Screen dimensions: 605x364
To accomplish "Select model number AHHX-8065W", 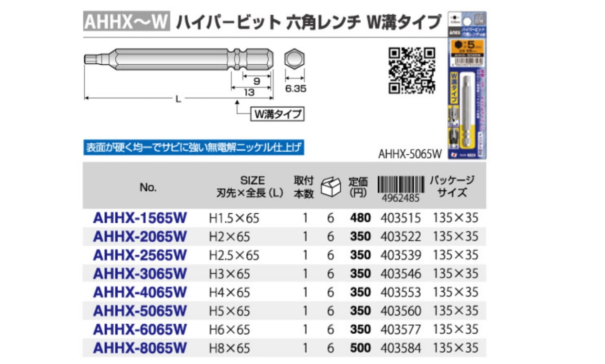I will [x=140, y=347].
